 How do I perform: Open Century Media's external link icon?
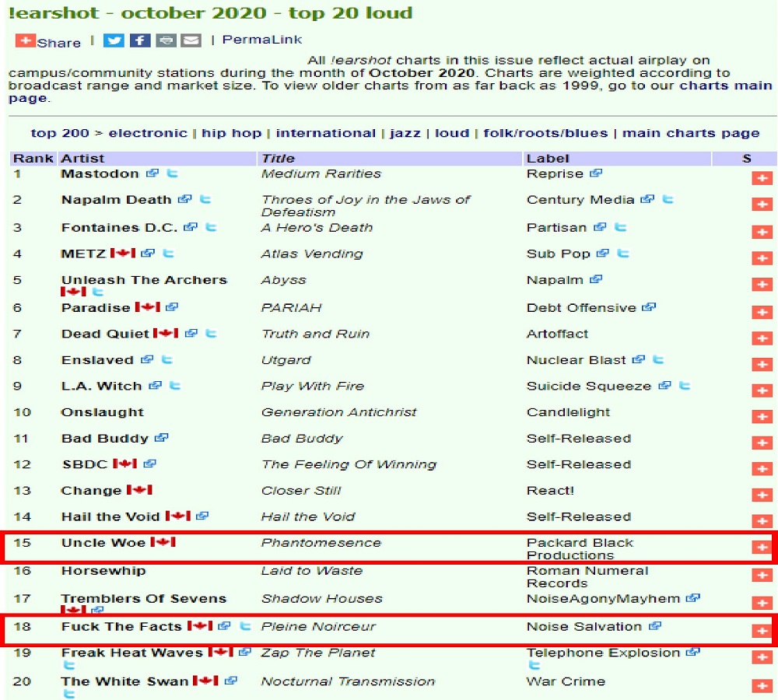(647, 199)
